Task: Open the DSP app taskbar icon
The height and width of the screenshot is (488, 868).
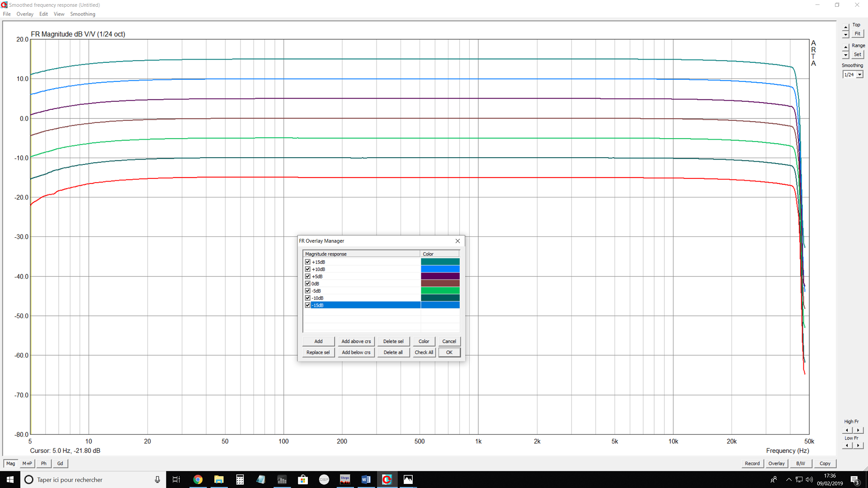Action: pyautogui.click(x=324, y=479)
